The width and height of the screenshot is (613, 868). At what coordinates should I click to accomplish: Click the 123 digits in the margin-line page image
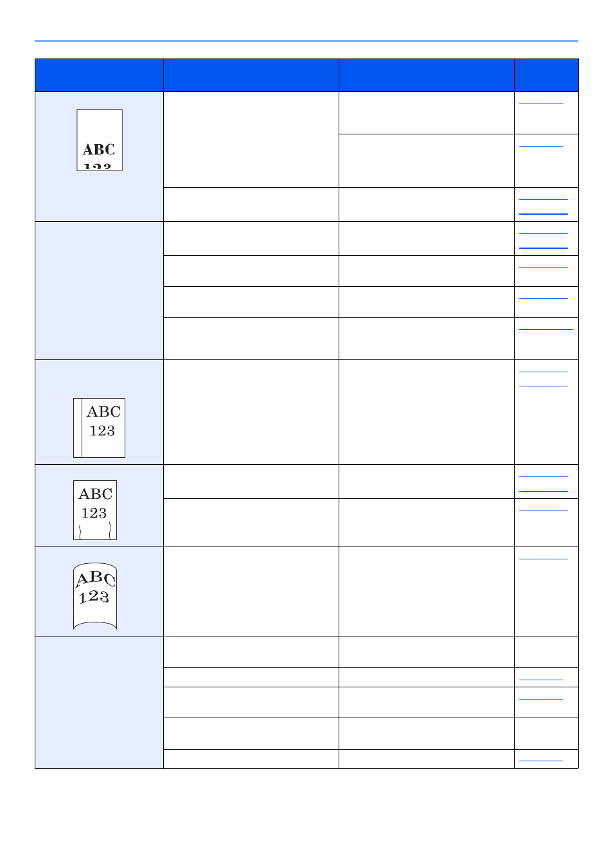click(102, 431)
